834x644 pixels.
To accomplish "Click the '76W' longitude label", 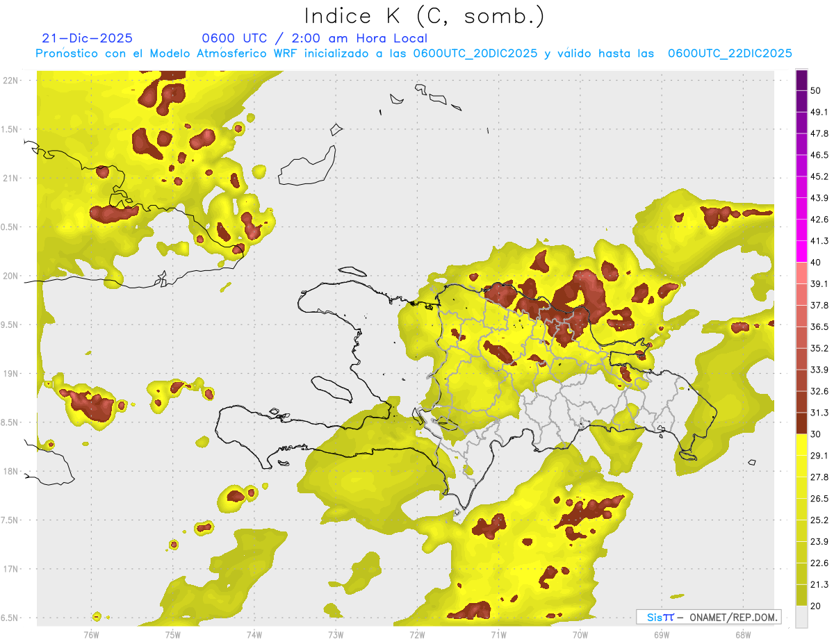I will click(x=91, y=634).
